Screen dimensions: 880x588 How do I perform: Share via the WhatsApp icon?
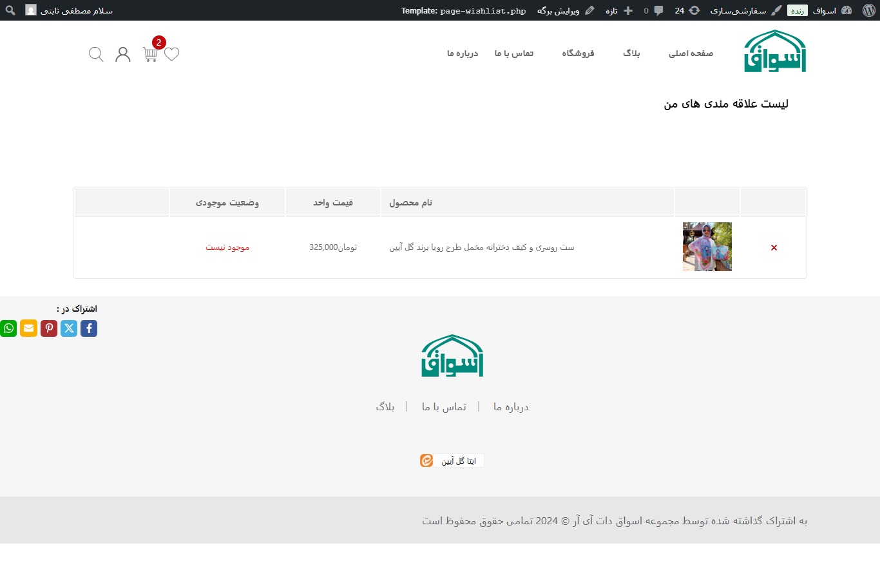[x=8, y=328]
